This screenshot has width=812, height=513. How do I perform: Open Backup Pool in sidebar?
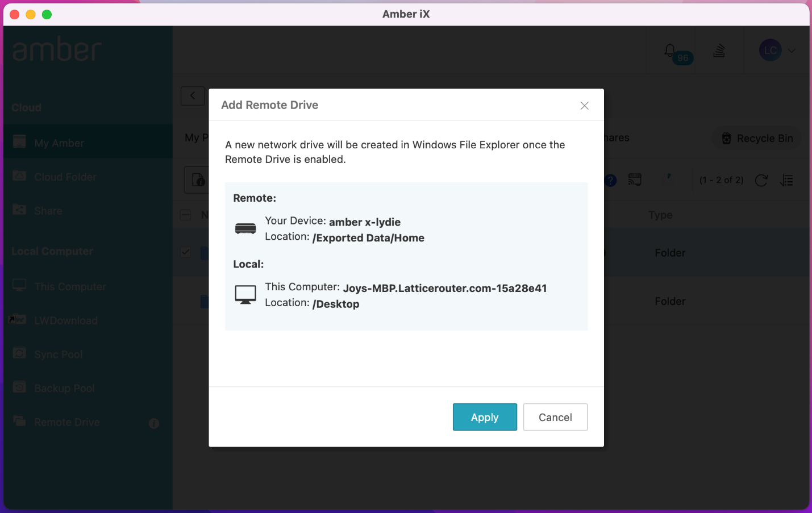tap(88, 389)
